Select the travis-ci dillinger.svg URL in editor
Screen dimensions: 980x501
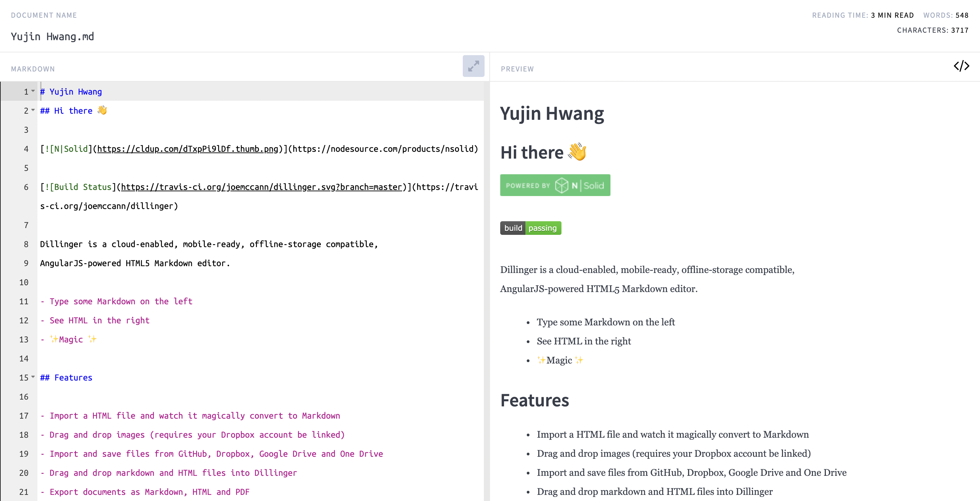[261, 187]
